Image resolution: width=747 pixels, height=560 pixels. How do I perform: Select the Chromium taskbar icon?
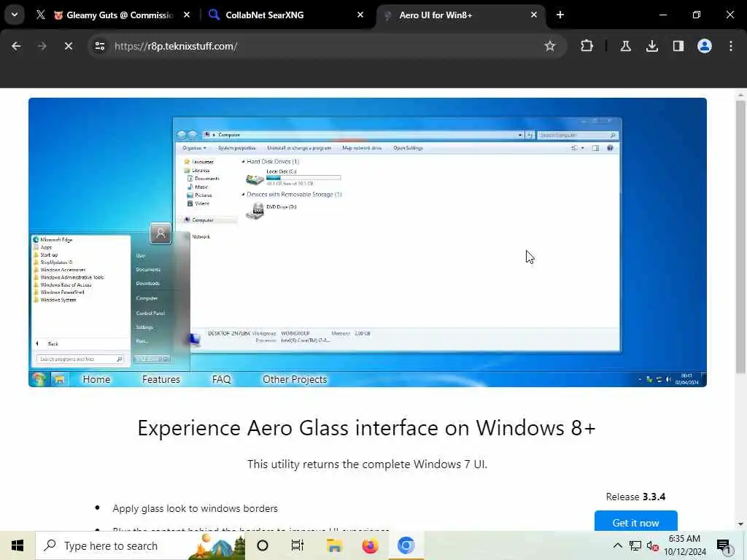[406, 545]
